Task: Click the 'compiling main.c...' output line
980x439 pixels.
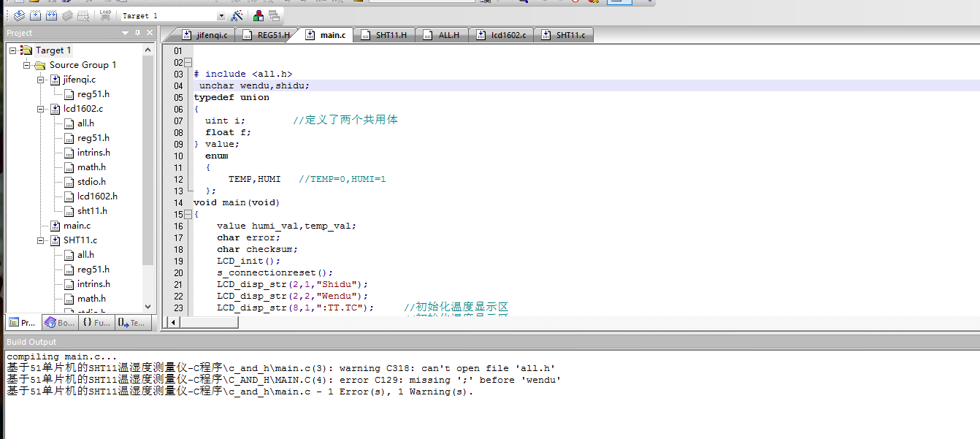Action: coord(61,356)
